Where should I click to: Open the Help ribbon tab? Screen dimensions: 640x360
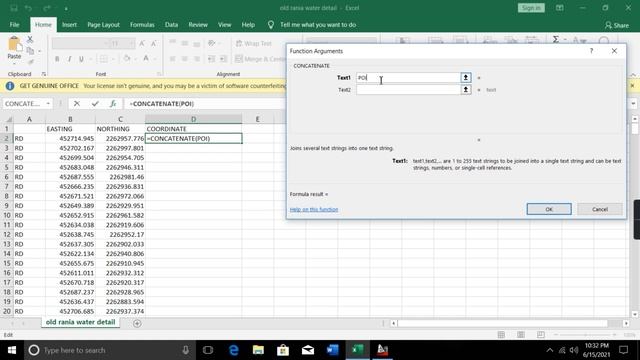[x=248, y=25]
